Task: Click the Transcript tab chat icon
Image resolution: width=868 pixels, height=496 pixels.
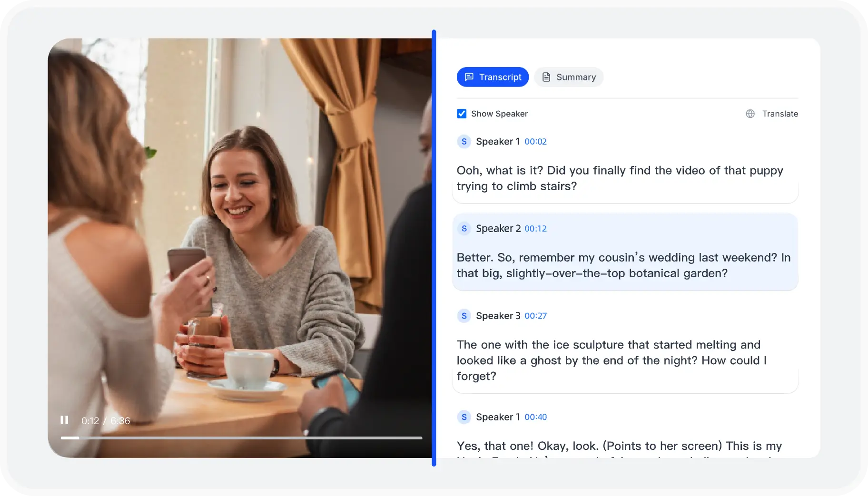Action: [x=469, y=77]
